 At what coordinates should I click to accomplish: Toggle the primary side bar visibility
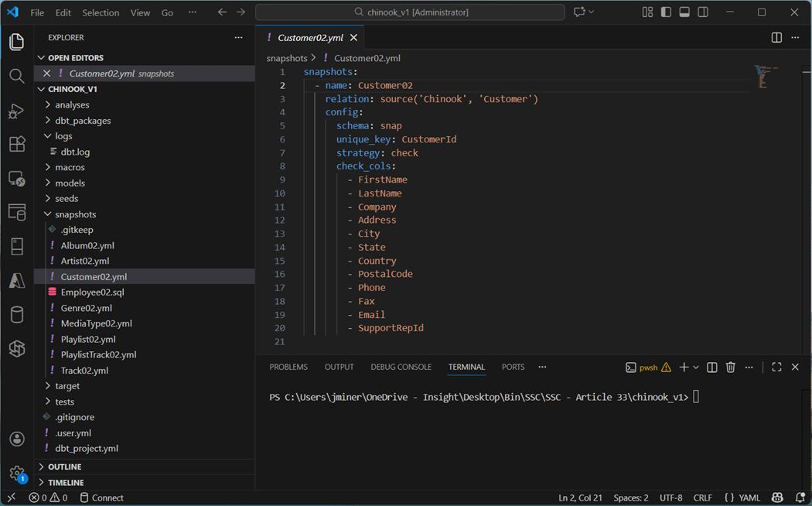[x=666, y=12]
